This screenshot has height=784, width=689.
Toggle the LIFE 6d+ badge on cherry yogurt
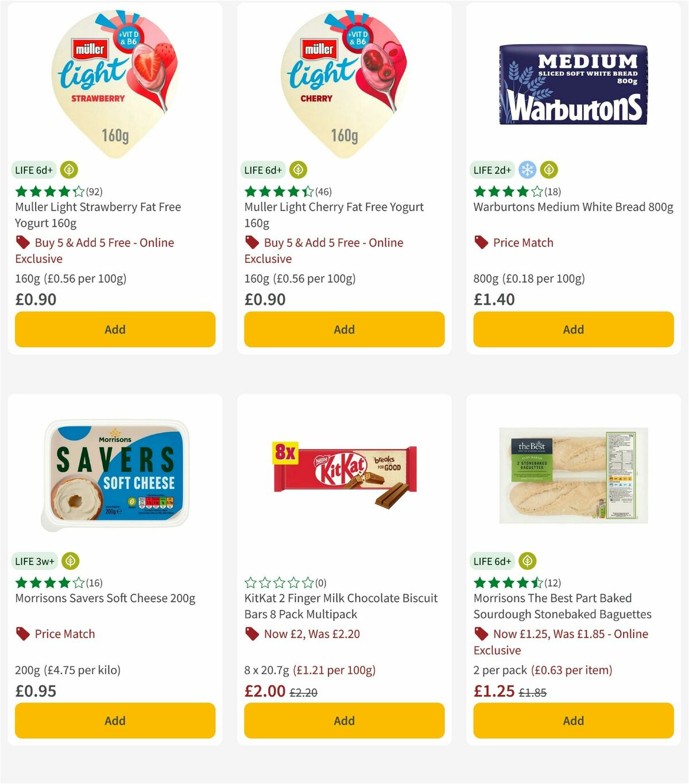[x=263, y=170]
